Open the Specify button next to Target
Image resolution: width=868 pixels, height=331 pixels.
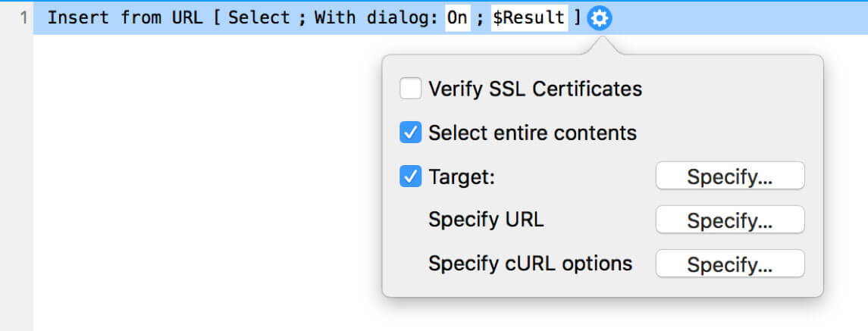tap(729, 176)
